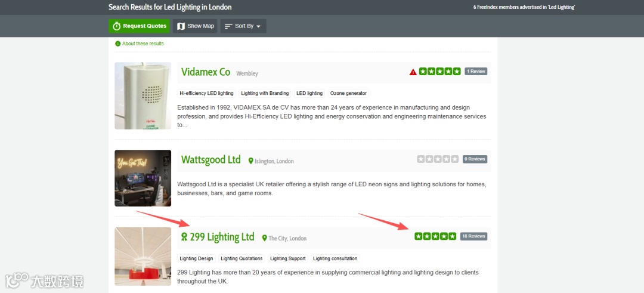The width and height of the screenshot is (644, 293).
Task: Click the 299 Lighting Ltd five-star rating
Action: tap(435, 236)
